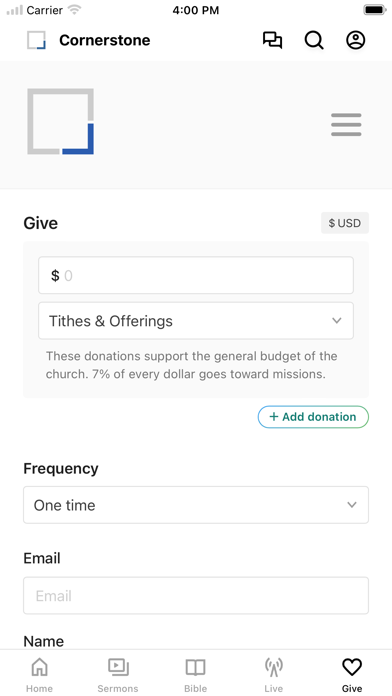Screen dimensions: 392x696
Task: Click the Email input field
Action: (x=196, y=596)
